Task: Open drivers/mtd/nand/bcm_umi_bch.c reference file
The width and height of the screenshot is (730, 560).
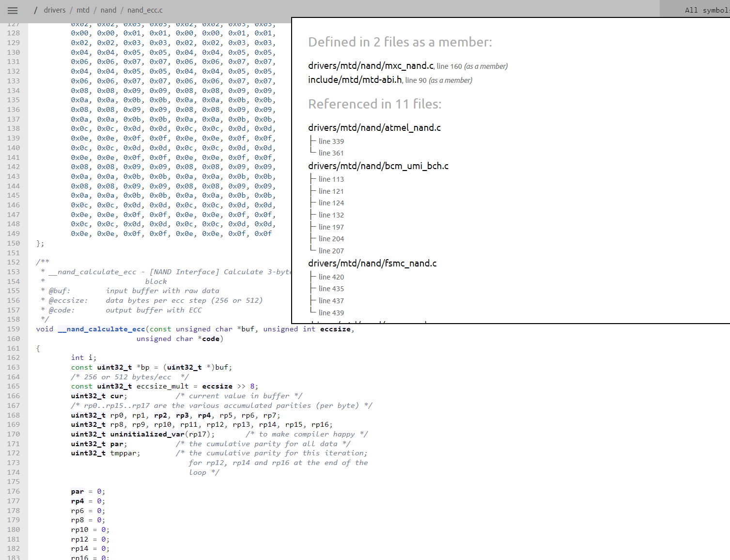Action: click(378, 166)
